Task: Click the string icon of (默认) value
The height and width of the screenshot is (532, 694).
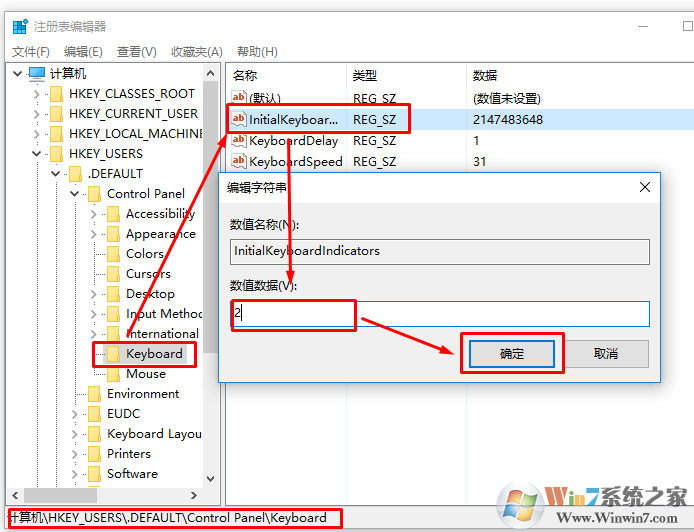Action: pos(239,97)
